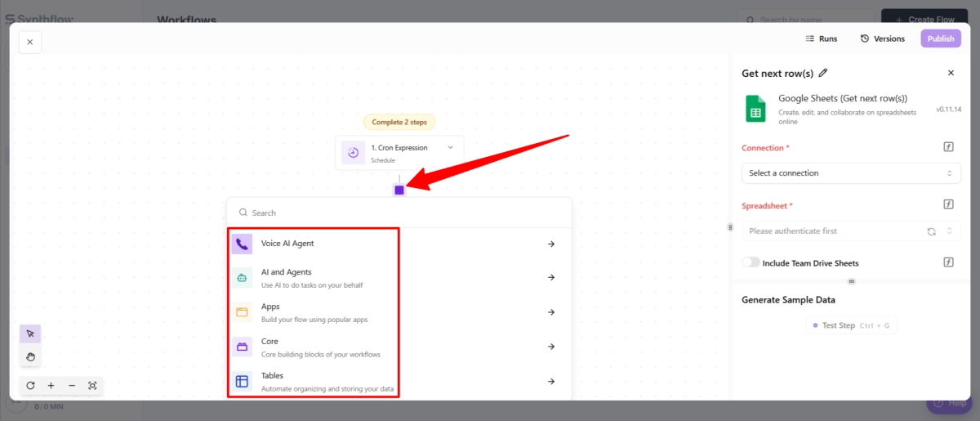980x421 pixels.
Task: Toggle Include Team Drive Sheets switch
Action: (751, 262)
